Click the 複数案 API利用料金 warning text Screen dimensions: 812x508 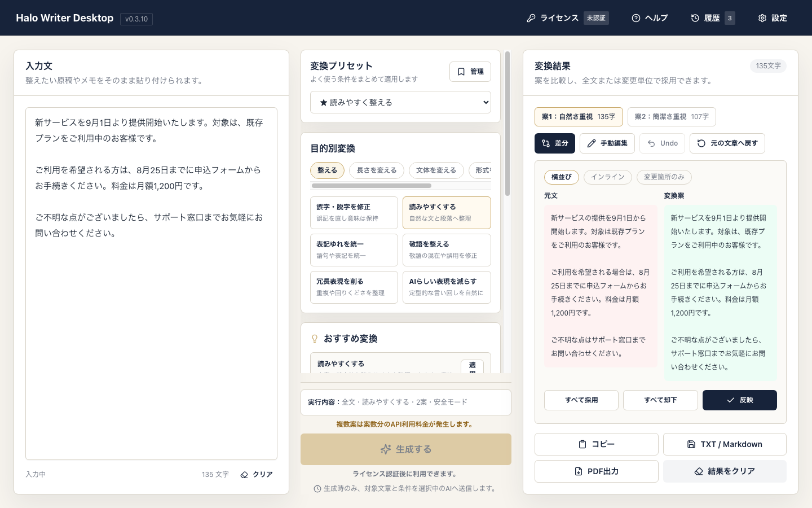coord(406,424)
